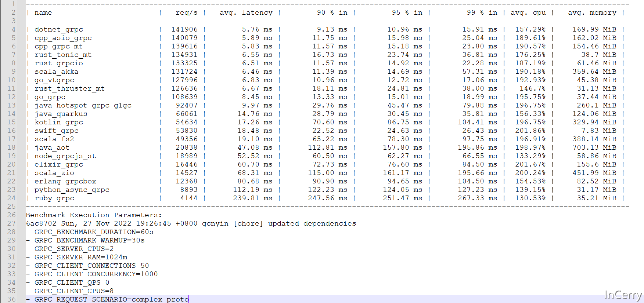
Task: Select the Benchmark Execution Parameters line
Action: (94, 215)
